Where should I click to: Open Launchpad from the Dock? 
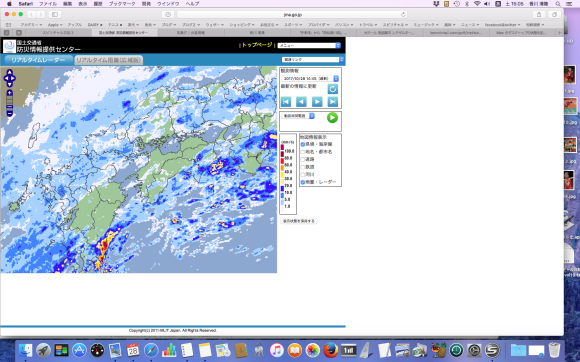point(43,350)
